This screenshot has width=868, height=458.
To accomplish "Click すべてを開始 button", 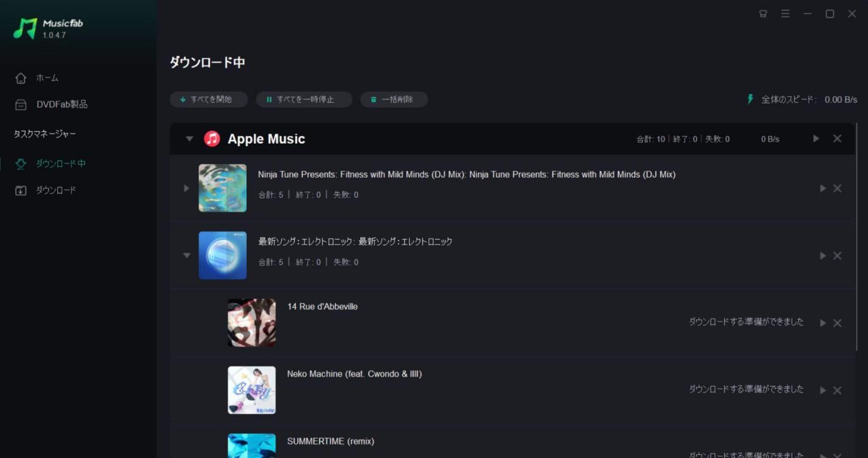I will click(x=209, y=100).
